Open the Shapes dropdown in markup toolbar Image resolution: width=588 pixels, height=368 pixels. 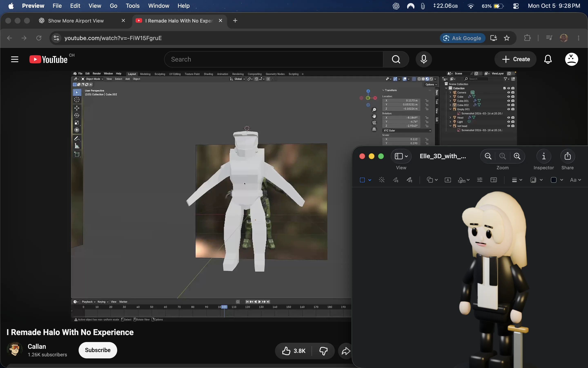coord(432,180)
